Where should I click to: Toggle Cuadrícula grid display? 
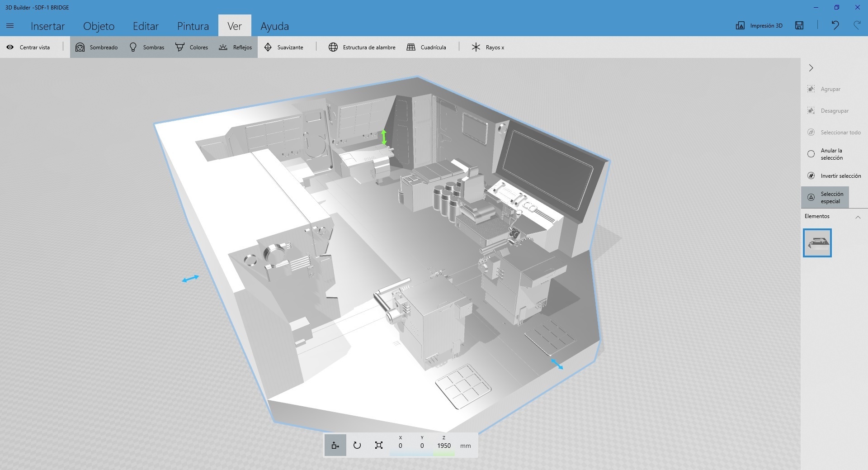click(426, 47)
